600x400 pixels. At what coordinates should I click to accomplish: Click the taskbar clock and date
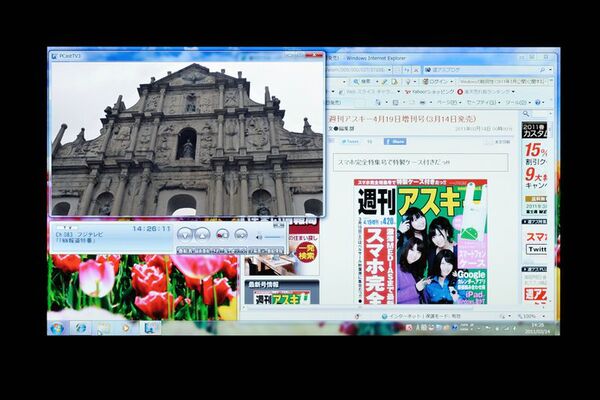coord(538,328)
